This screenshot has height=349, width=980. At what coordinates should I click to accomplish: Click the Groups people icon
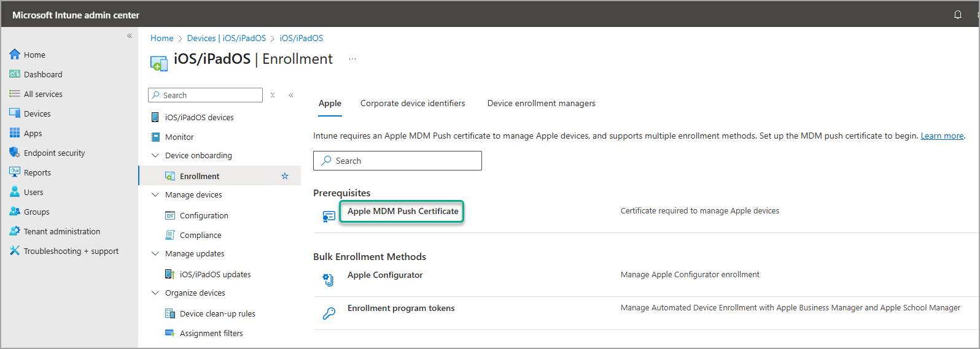click(15, 212)
